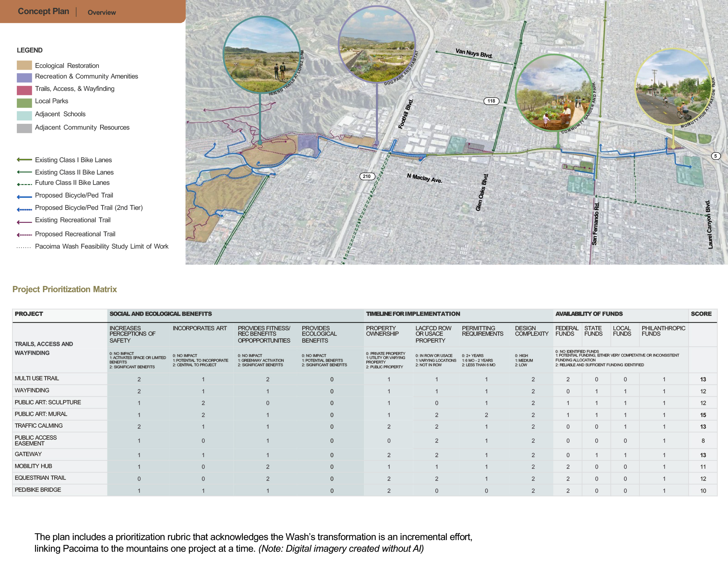Click the Existing Class I Bike Lanes arrow symbol
The image size is (728, 562).
tap(24, 160)
